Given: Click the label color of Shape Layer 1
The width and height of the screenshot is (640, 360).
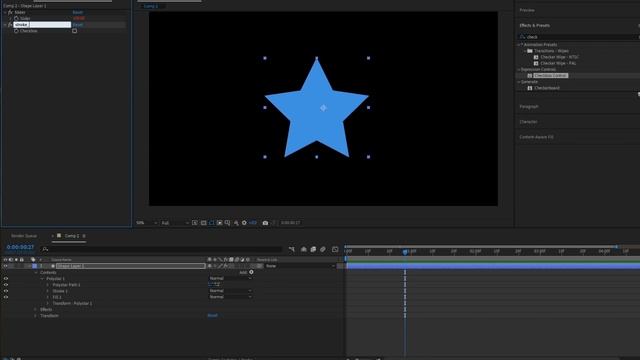Looking at the screenshot, I should [x=35, y=266].
